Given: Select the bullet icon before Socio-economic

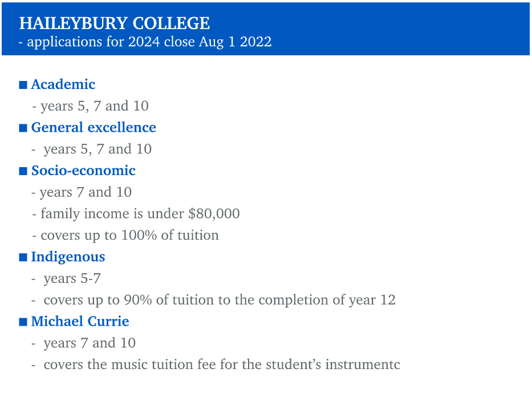Looking at the screenshot, I should (23, 171).
